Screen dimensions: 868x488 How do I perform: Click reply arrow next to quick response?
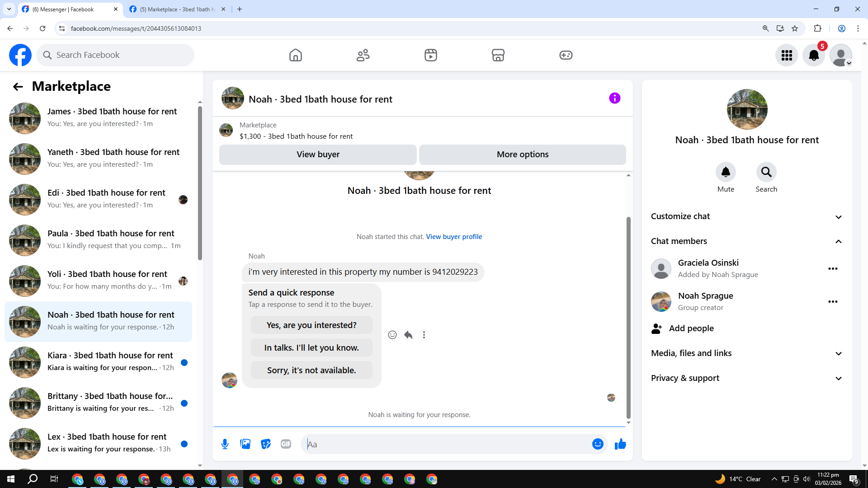408,335
